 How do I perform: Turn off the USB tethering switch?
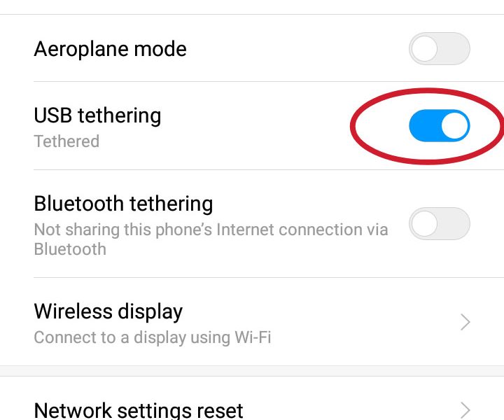pos(440,125)
